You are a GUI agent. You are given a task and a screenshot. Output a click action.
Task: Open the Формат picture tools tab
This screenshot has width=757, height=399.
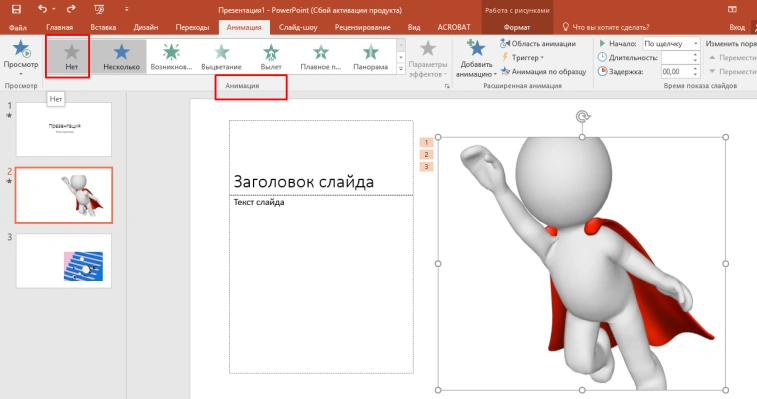click(517, 27)
